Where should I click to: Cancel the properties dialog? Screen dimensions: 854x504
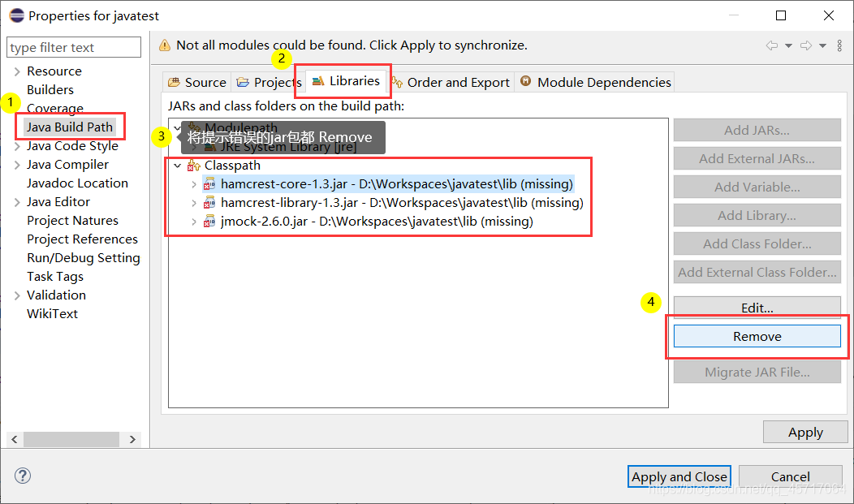click(x=791, y=476)
